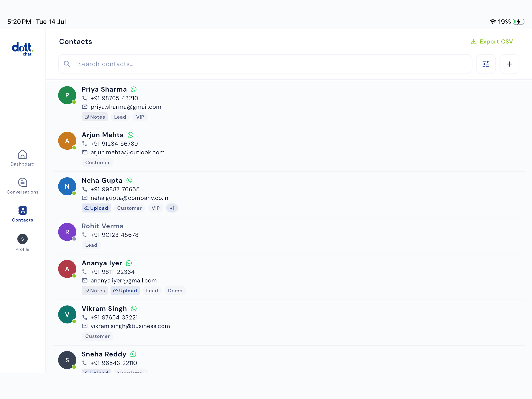Image resolution: width=532 pixels, height=399 pixels.
Task: Click the WhatsApp icon beside Vikram Singh
Action: click(x=133, y=309)
